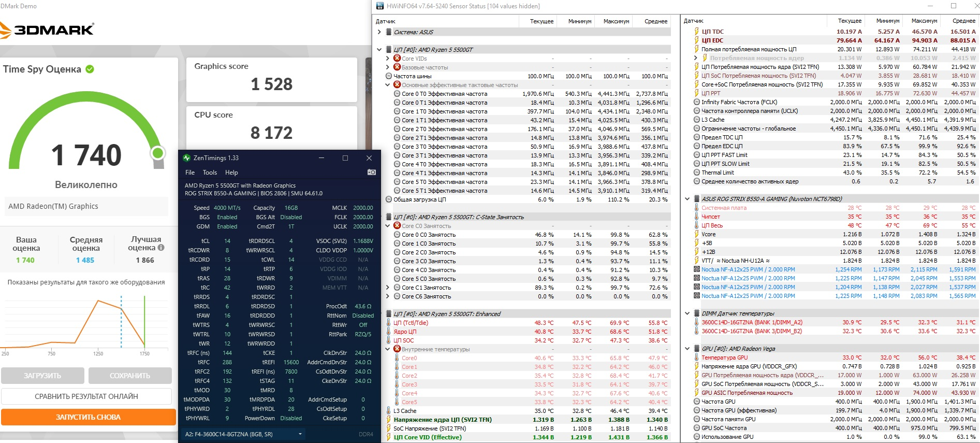Expand the Core C6 Занятость row
Screen dimensions: 980x443
388,296
